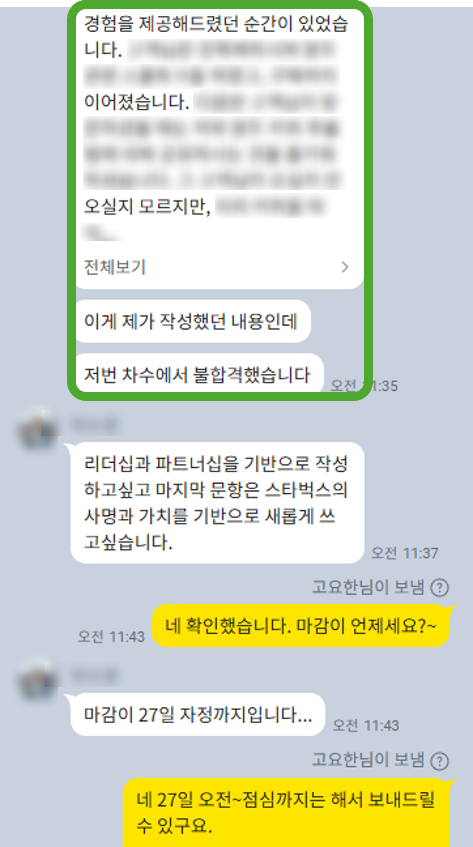Select the '리더십과 파트너십을 기반으로' message bubble

[x=218, y=503]
